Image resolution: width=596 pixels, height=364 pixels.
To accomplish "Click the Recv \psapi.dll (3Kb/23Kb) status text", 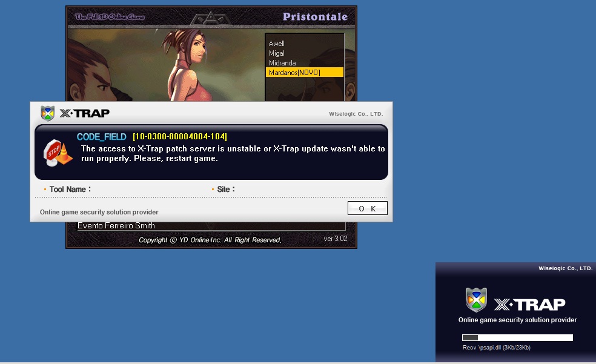I will pos(497,347).
